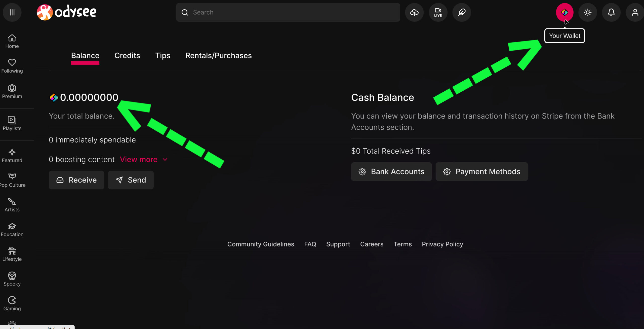Click the Send button
The height and width of the screenshot is (329, 644).
(x=130, y=180)
